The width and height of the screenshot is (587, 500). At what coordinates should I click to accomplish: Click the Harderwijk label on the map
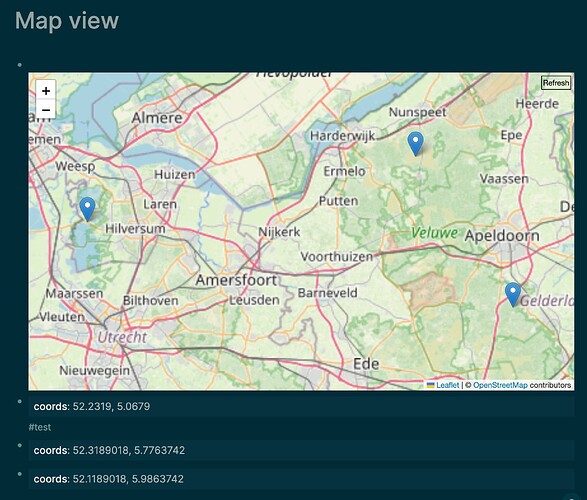342,136
